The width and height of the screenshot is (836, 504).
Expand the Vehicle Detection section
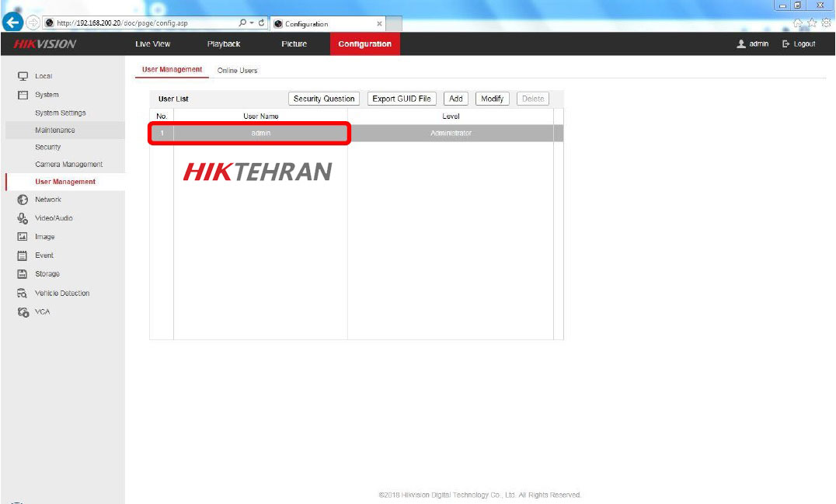[x=62, y=294]
